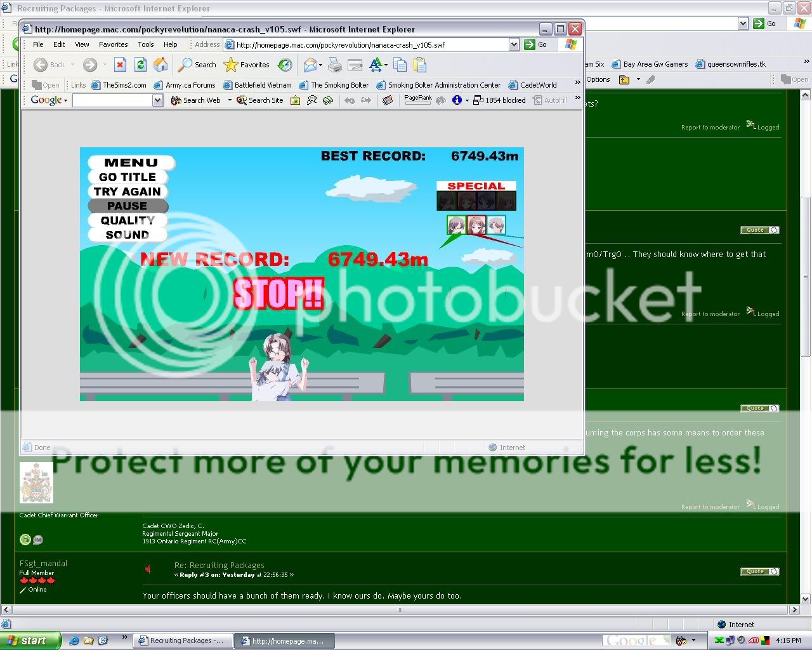812x650 pixels.
Task: Open the Favorites star toolbar button
Action: point(247,65)
